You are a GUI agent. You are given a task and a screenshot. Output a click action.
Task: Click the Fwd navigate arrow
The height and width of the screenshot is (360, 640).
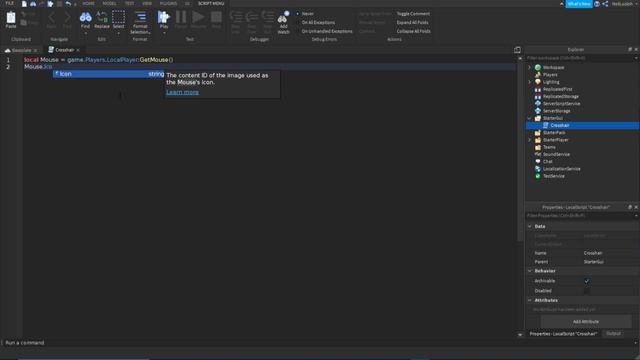[x=67, y=17]
